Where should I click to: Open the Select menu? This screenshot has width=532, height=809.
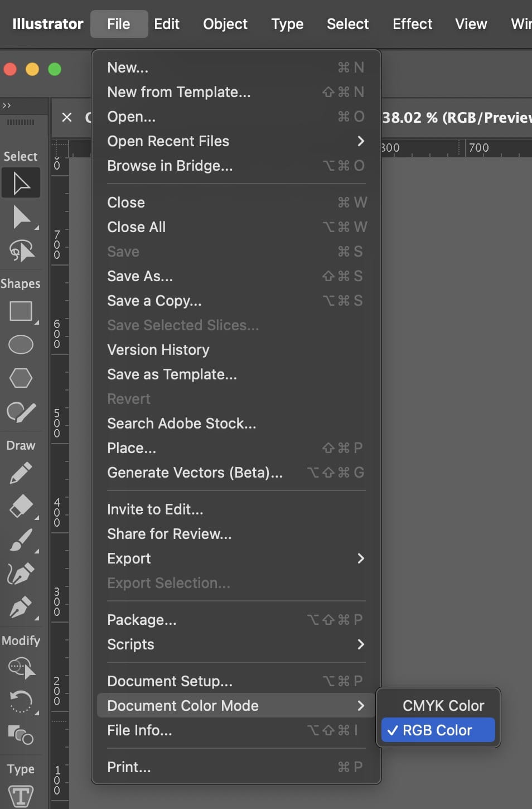(348, 24)
